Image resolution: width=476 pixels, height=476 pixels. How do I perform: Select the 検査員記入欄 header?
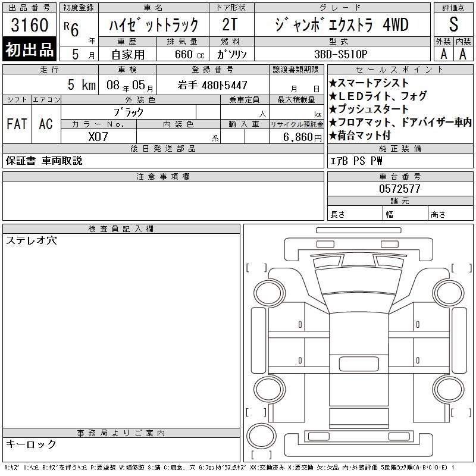[x=121, y=228]
